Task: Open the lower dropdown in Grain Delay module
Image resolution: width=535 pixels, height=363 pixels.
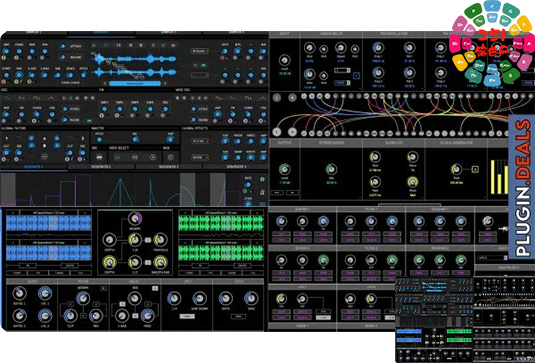Action: pos(342,83)
